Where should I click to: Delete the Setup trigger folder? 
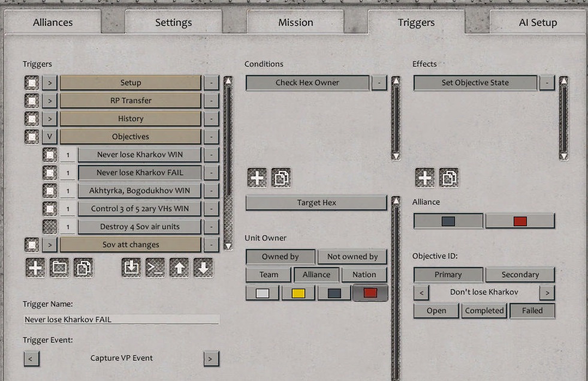pyautogui.click(x=212, y=83)
